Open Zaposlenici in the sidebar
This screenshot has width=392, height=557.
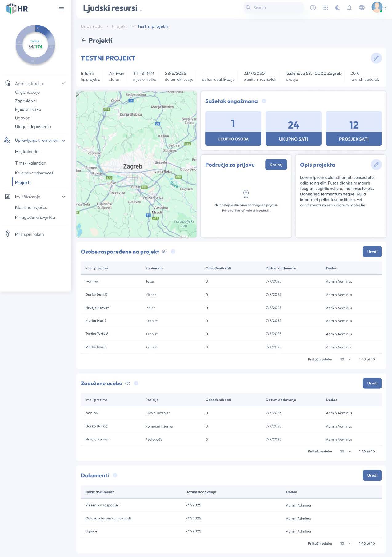tap(26, 101)
